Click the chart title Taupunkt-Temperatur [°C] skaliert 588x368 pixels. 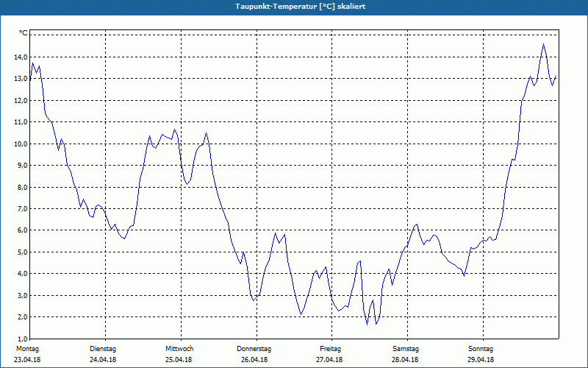(301, 7)
